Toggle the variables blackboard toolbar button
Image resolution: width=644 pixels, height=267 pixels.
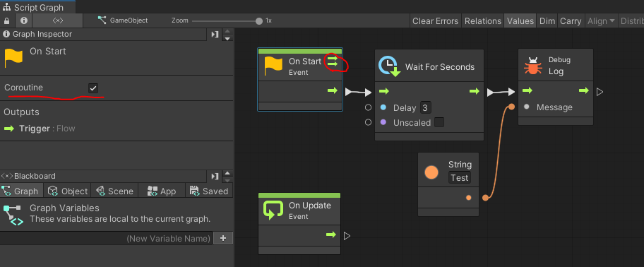(57, 20)
